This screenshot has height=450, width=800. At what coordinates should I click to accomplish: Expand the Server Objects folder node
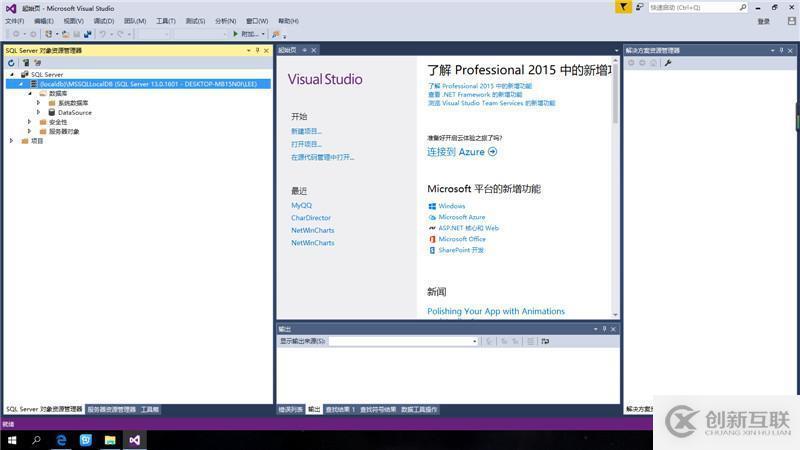[30, 131]
